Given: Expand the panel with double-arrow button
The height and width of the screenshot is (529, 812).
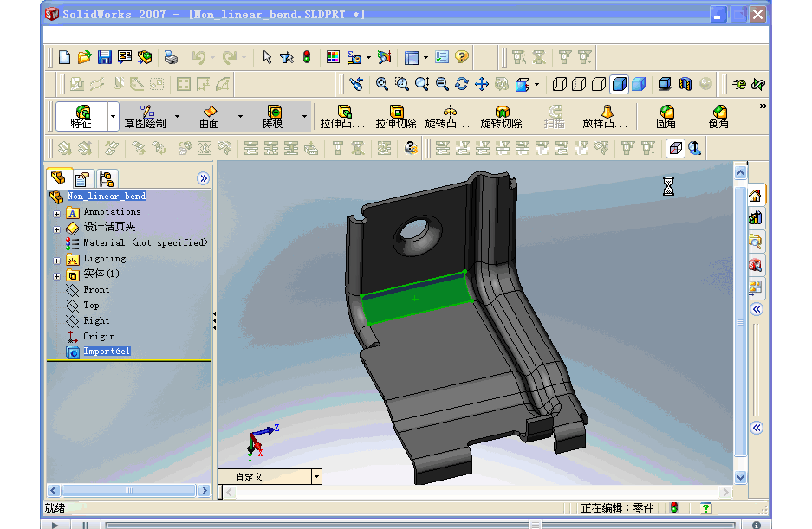Looking at the screenshot, I should (x=204, y=178).
